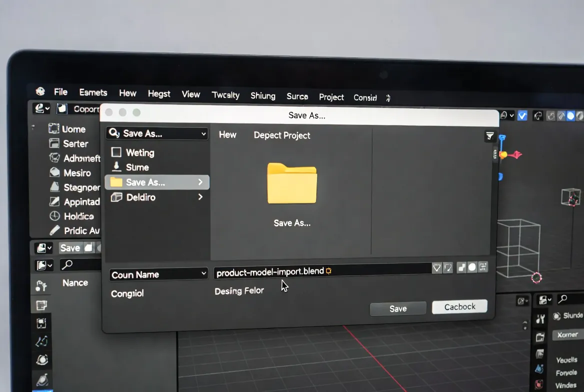Click the filter icon in Save dialog
Image resolution: width=584 pixels, height=392 pixels.
click(x=490, y=136)
